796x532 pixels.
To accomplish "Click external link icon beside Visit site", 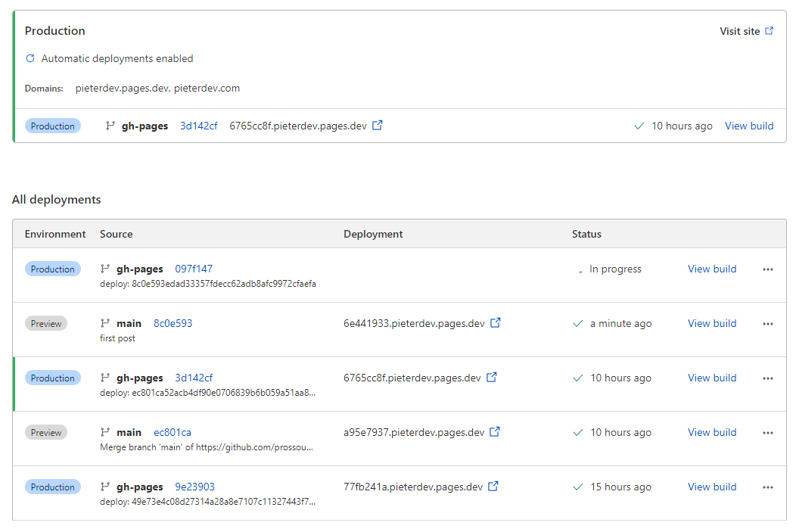I will click(770, 31).
